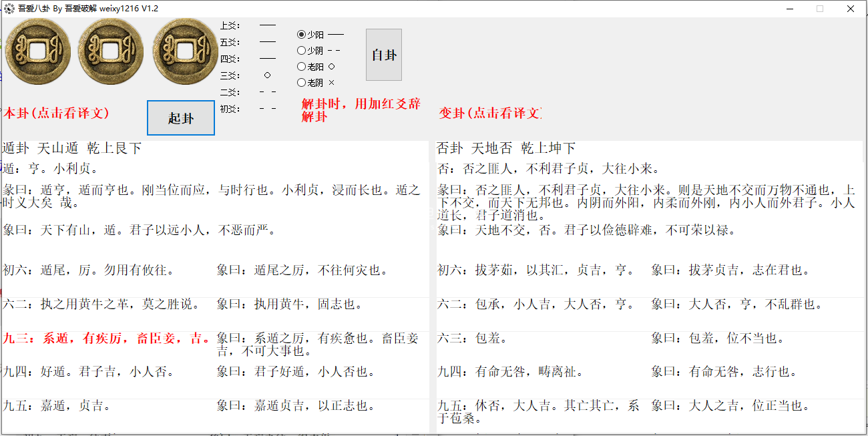Image resolution: width=868 pixels, height=436 pixels.
Task: Click the 自卦 button
Action: coord(384,55)
